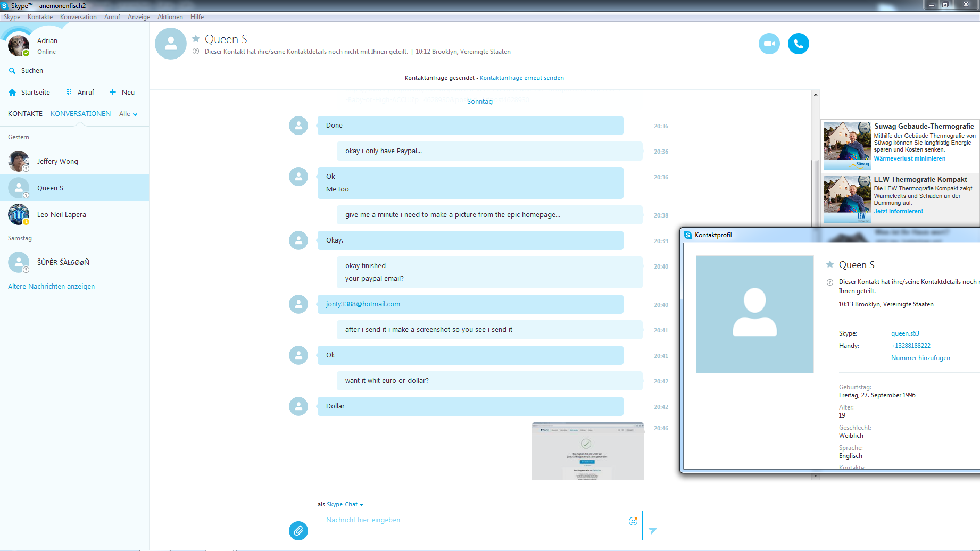The height and width of the screenshot is (551, 980).
Task: Click the message input field
Action: 480,525
